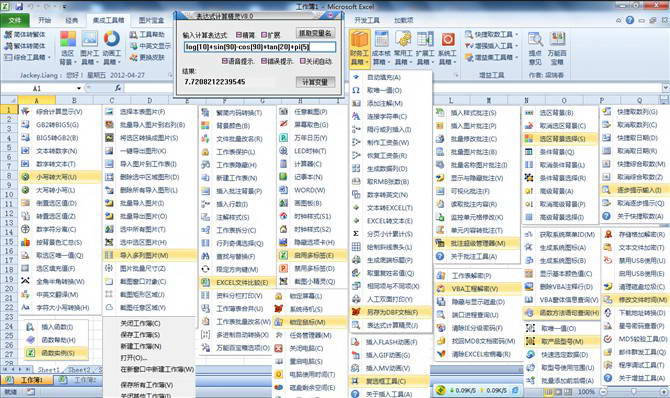Click column A header

tap(36, 100)
